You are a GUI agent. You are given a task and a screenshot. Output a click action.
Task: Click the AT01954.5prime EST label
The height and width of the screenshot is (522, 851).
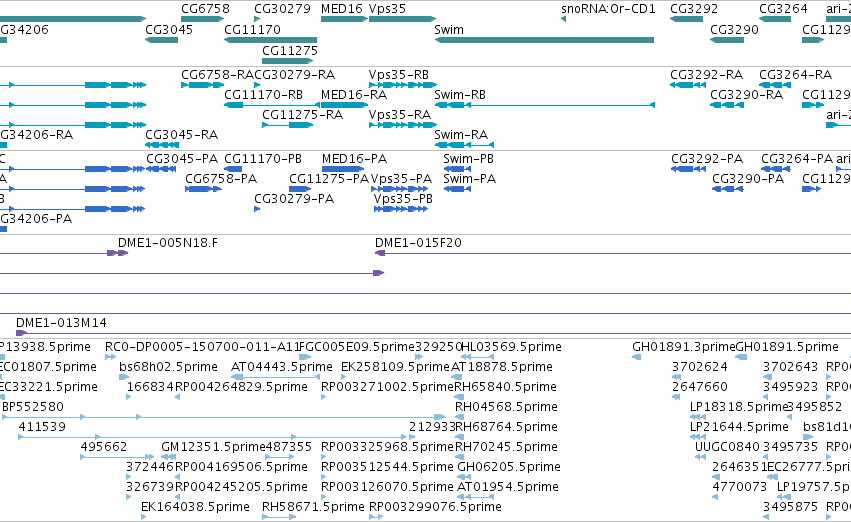(x=508, y=487)
